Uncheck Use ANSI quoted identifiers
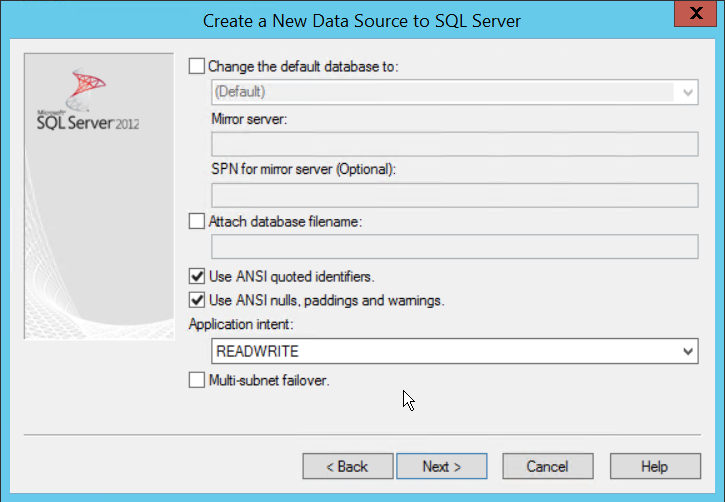This screenshot has height=502, width=725. coord(196,276)
